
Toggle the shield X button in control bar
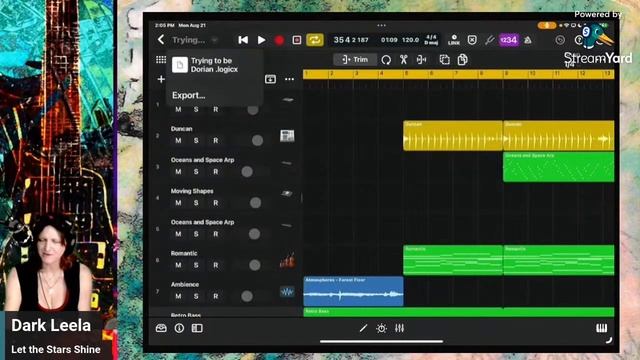click(x=472, y=40)
